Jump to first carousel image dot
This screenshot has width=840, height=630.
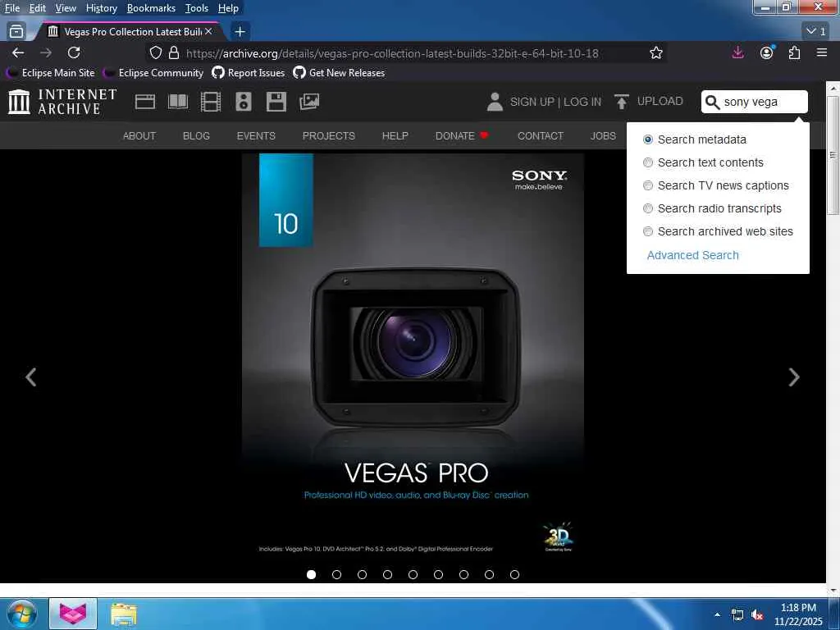311,574
